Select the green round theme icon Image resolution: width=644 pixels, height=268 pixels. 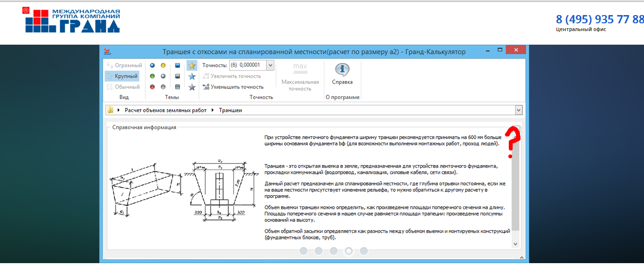[152, 76]
